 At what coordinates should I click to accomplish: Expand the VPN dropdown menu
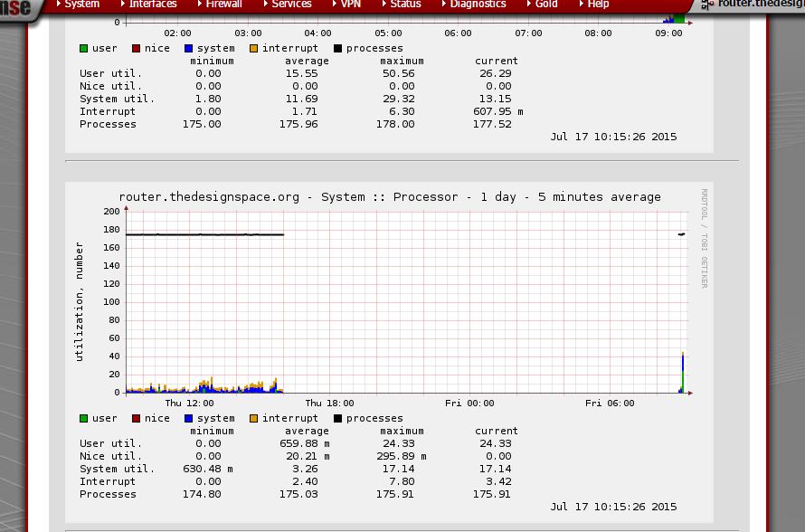[x=350, y=5]
